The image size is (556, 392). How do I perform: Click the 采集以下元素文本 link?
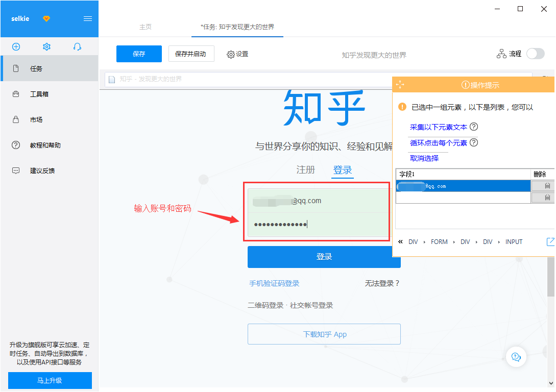point(438,127)
